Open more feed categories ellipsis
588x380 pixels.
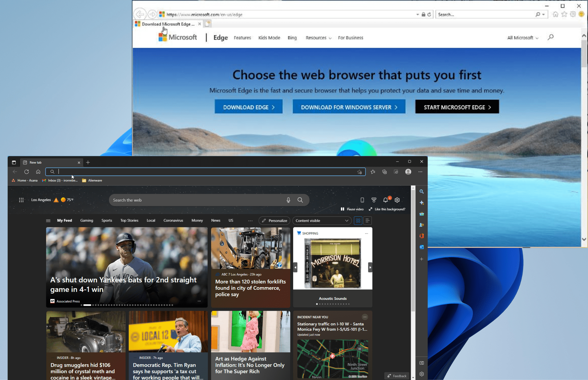pyautogui.click(x=250, y=221)
